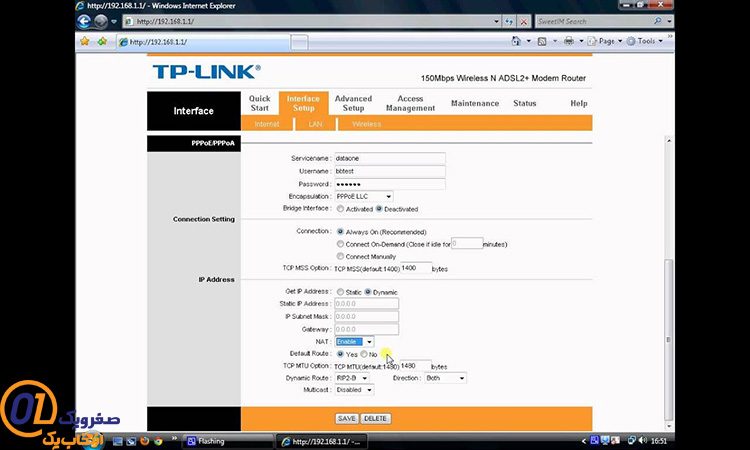This screenshot has height=450, width=750.
Task: Select the LAN sub-tab
Action: coord(315,124)
